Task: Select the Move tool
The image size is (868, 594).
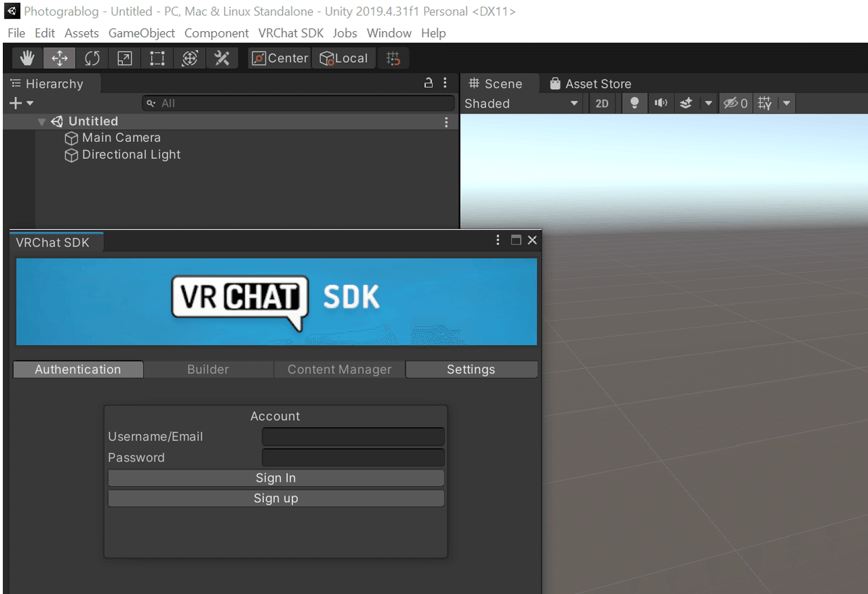Action: click(59, 58)
